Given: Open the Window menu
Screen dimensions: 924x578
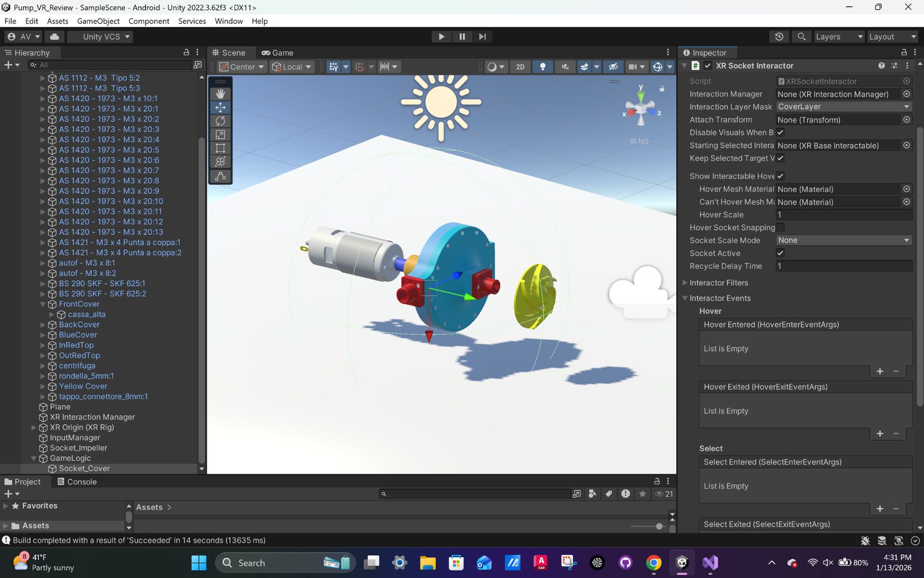Looking at the screenshot, I should point(229,21).
